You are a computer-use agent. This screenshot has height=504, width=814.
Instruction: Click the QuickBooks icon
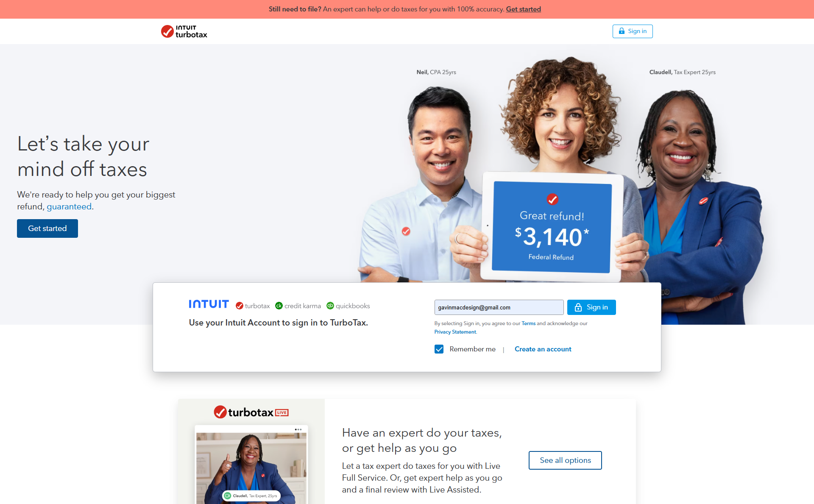pos(330,305)
